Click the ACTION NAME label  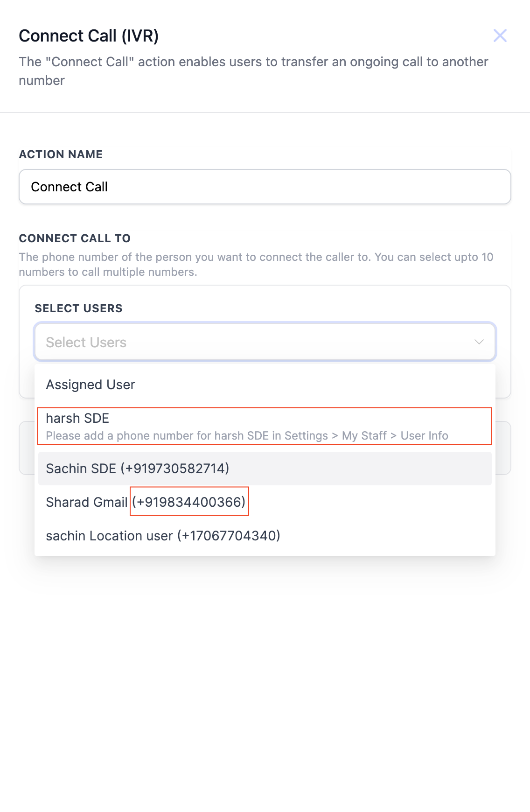[x=61, y=154]
